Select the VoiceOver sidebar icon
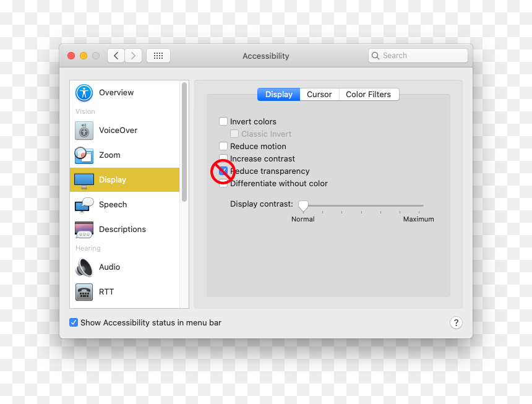Screen dimensions: 532x404 [84, 131]
